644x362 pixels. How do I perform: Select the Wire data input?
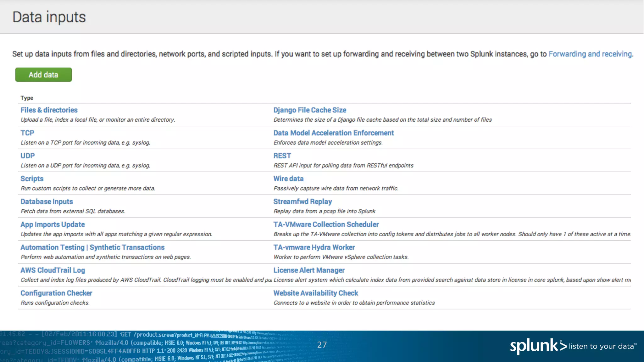tap(288, 179)
